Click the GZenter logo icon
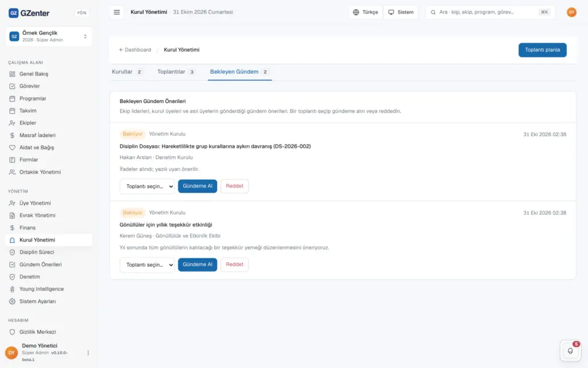 [x=14, y=13]
